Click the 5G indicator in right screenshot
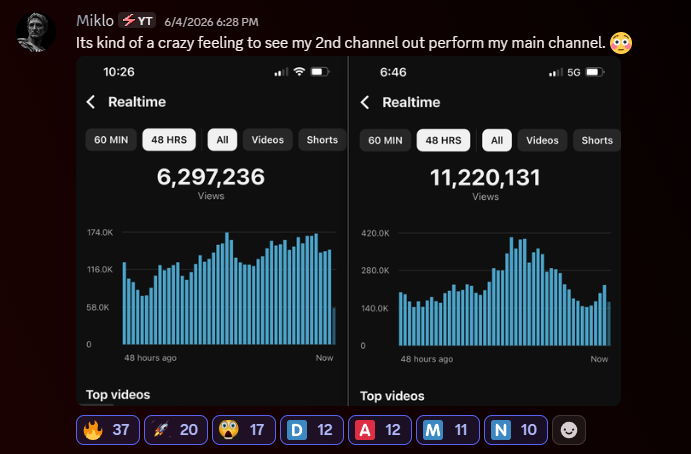 (x=574, y=72)
